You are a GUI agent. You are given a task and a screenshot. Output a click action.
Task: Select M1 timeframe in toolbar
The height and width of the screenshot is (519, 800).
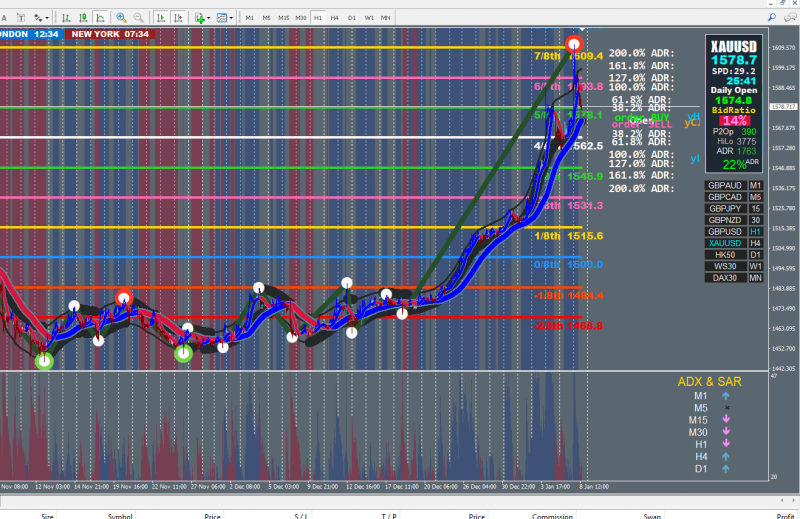[x=249, y=18]
